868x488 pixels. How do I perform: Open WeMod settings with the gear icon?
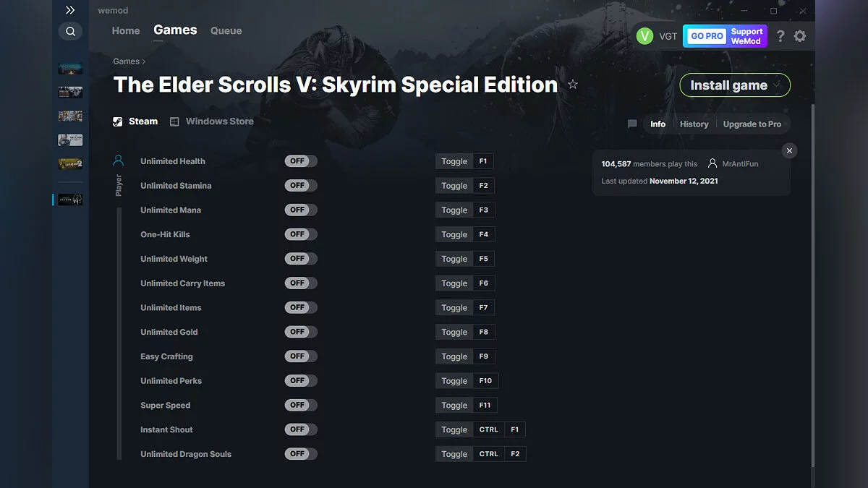click(x=800, y=35)
